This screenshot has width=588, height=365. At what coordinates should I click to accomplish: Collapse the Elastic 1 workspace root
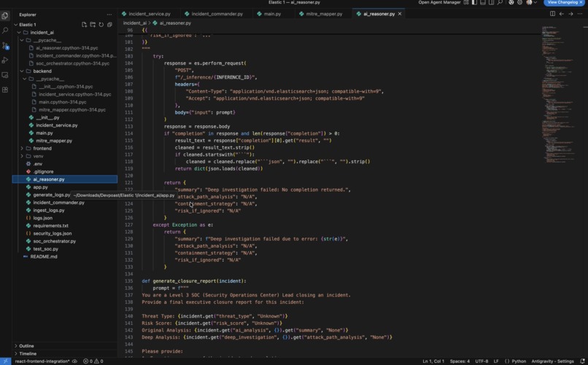[65, 24]
